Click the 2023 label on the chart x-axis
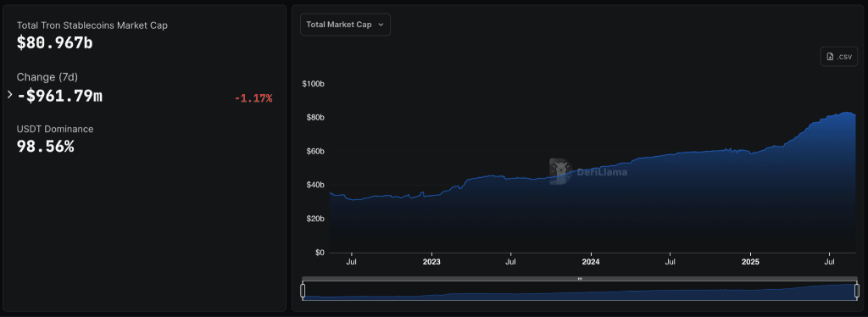This screenshot has height=317, width=868. coord(431,262)
